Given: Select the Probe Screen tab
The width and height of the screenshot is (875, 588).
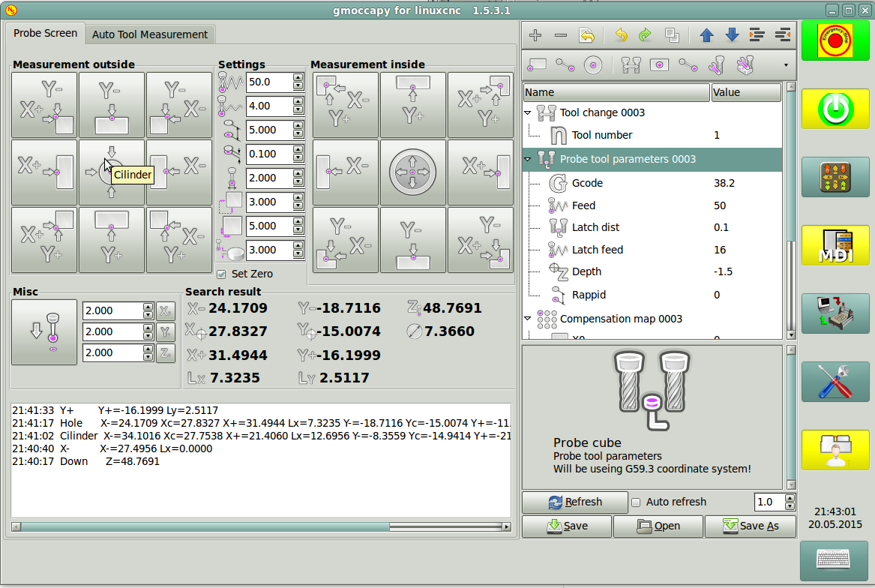Looking at the screenshot, I should pyautogui.click(x=45, y=34).
